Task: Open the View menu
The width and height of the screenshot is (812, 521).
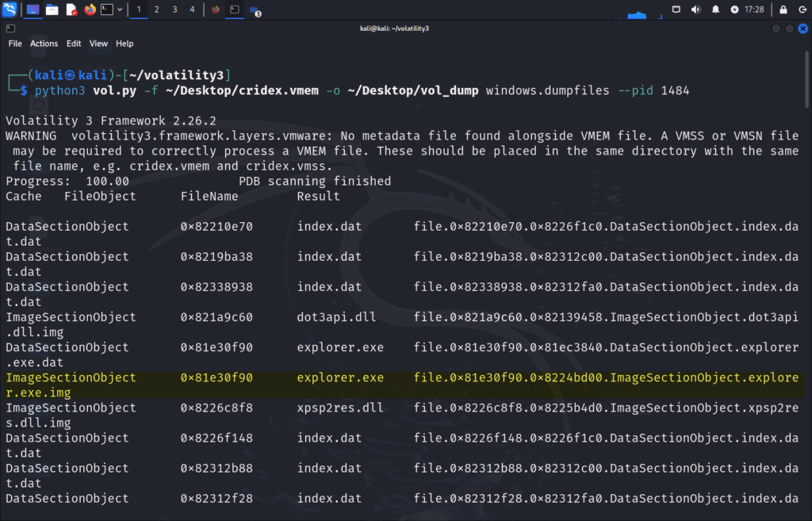Action: (x=98, y=44)
